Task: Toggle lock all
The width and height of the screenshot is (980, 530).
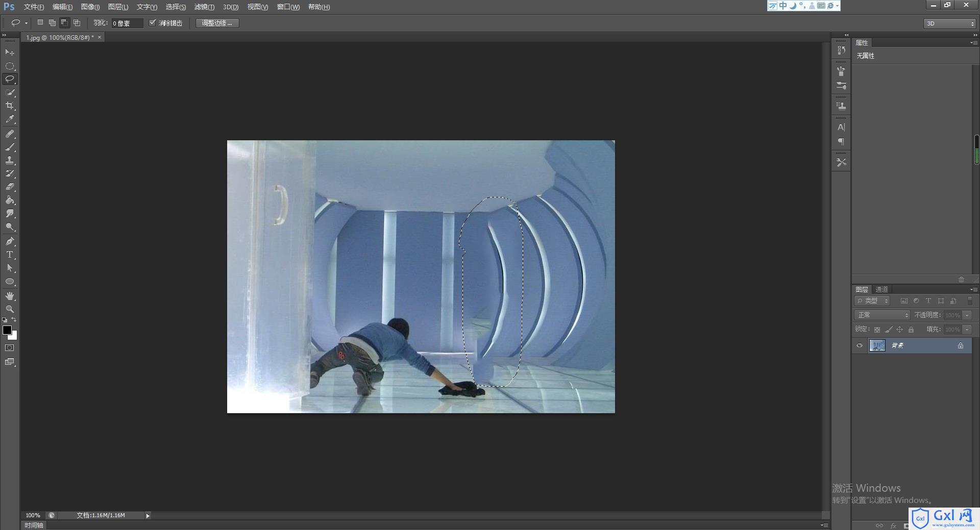Action: coord(911,330)
